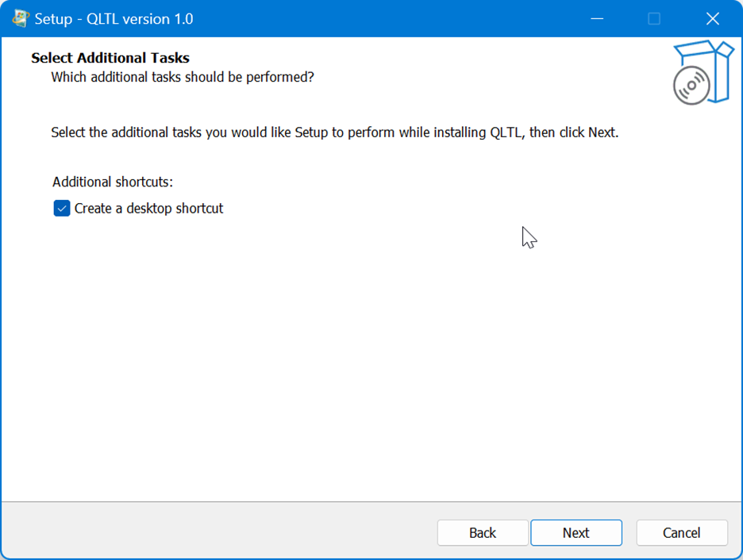Click the instruction sentence mentioning installing QLTL
Image resolution: width=743 pixels, height=560 pixels.
click(334, 132)
